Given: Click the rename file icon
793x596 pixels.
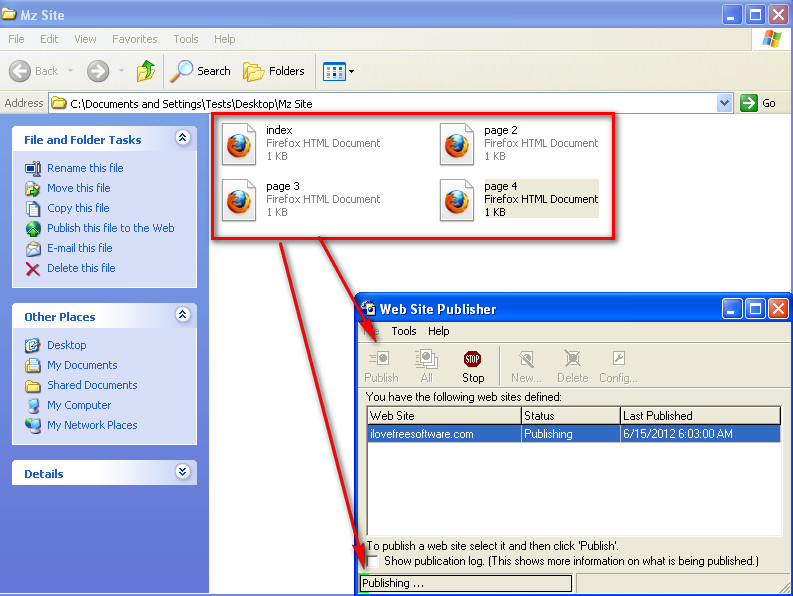Looking at the screenshot, I should coord(33,168).
